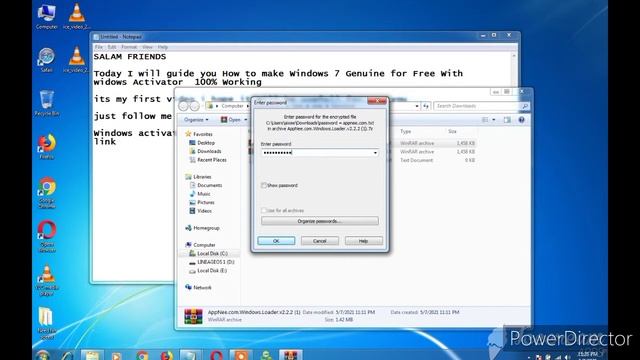Enable the Show password checkbox

264,185
